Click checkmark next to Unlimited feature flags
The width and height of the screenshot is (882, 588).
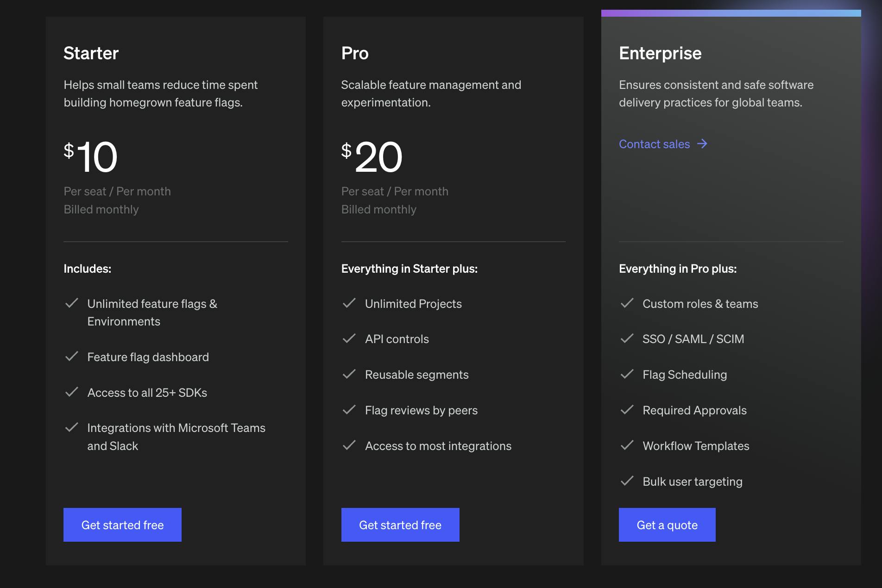pos(72,303)
